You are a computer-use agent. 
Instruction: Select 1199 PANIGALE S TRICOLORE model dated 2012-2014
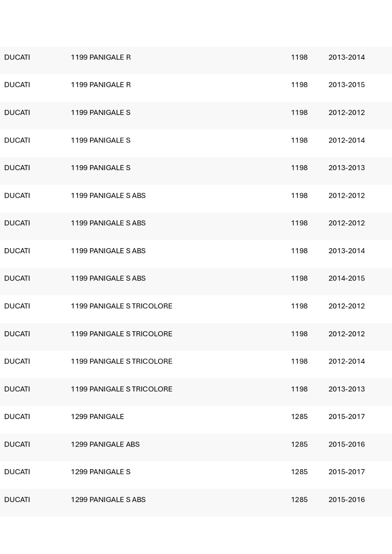tap(122, 361)
